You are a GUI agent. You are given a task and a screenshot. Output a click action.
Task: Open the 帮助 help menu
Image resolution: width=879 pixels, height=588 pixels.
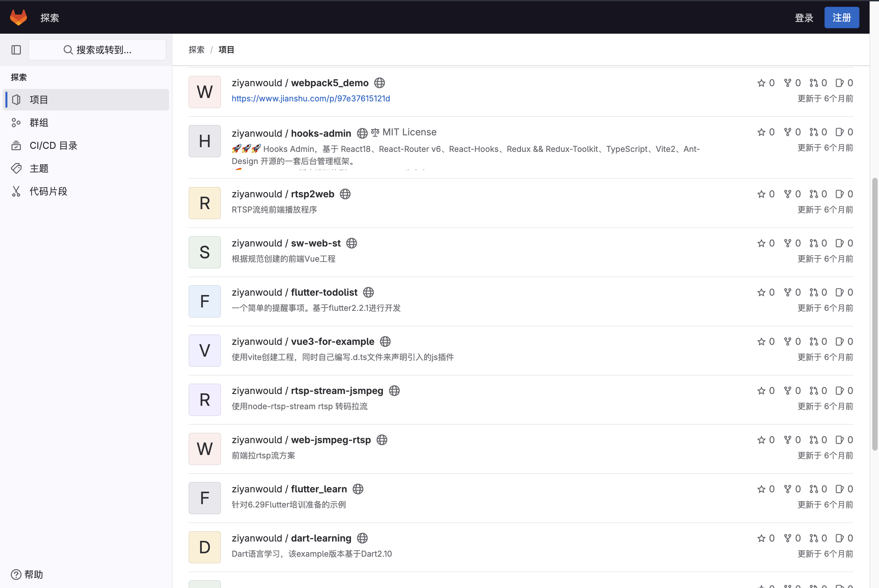coord(27,574)
